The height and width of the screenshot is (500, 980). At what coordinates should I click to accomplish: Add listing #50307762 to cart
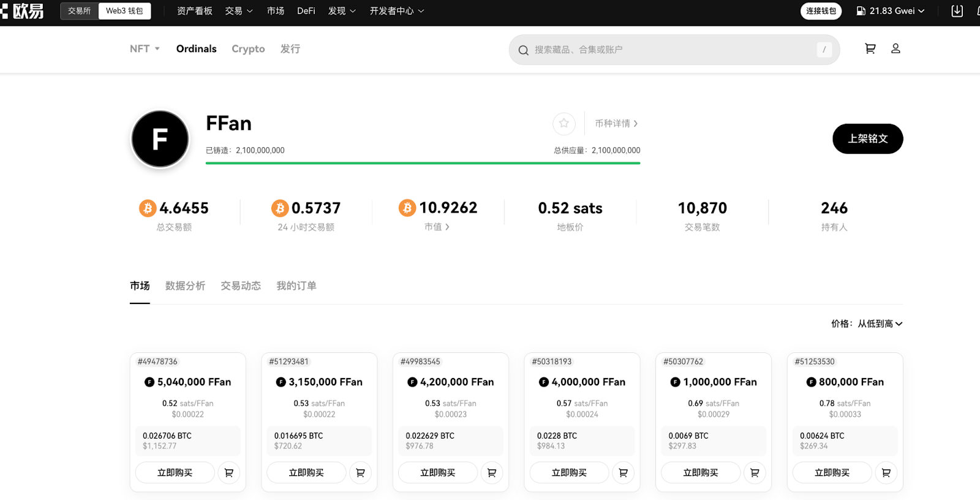coord(755,472)
